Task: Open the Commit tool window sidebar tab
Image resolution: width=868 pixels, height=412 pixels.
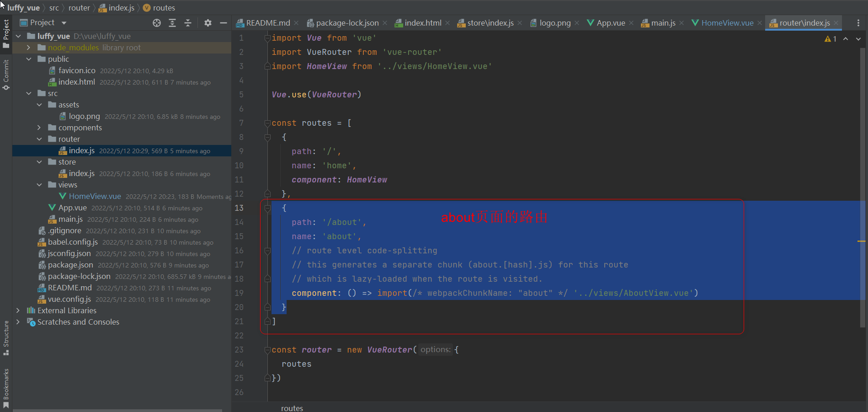Action: (6, 75)
